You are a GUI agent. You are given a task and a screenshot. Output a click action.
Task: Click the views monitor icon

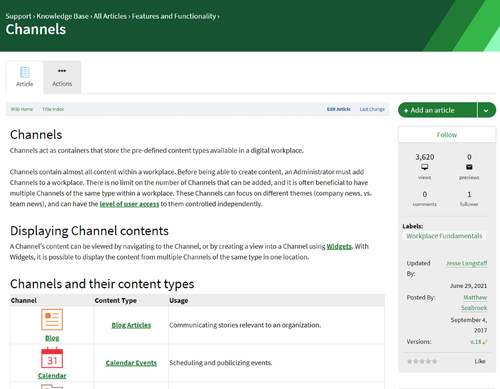tap(425, 167)
